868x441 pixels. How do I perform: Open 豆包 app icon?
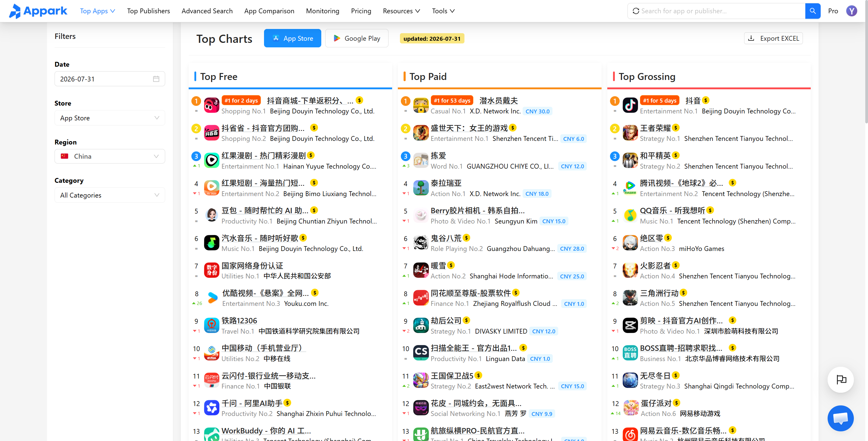coord(212,215)
